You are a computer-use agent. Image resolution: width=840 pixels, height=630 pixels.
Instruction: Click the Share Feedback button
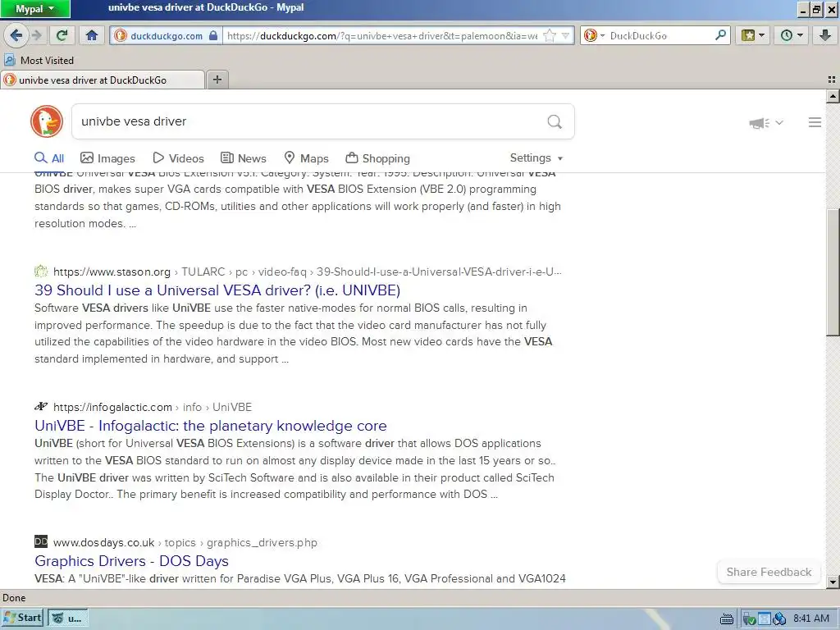769,572
